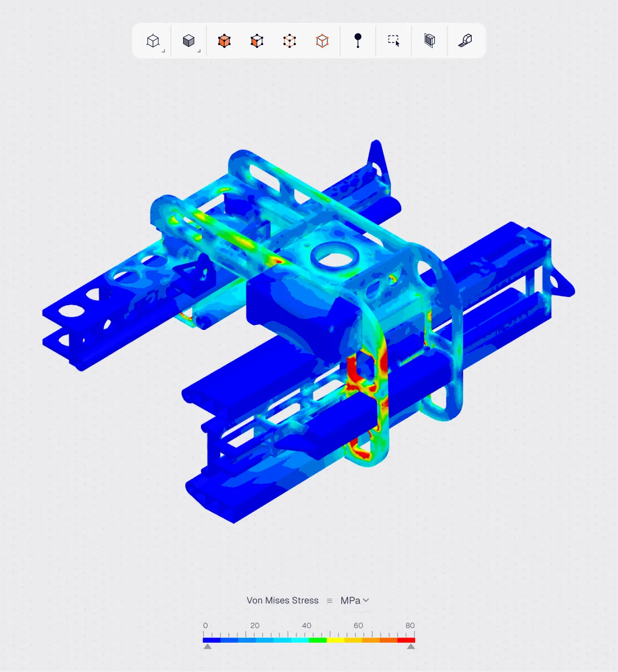Select the single orange face cube mode
This screenshot has height=672, width=618.
point(257,40)
